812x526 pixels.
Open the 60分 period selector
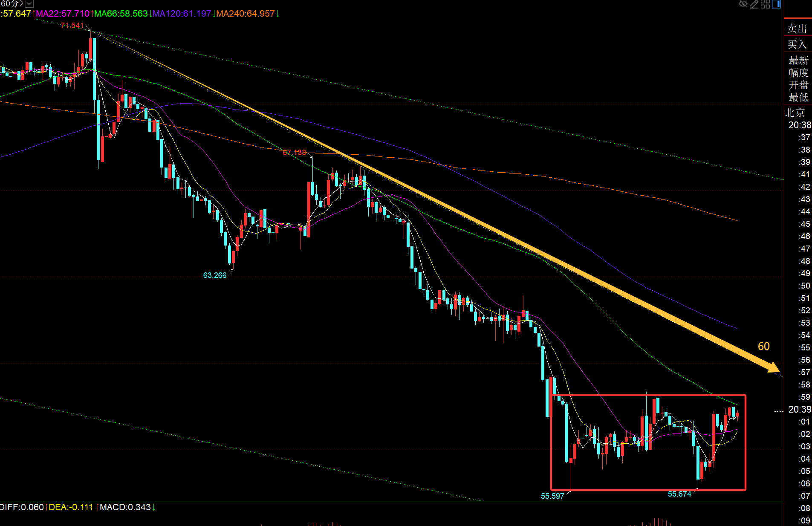[x=12, y=4]
